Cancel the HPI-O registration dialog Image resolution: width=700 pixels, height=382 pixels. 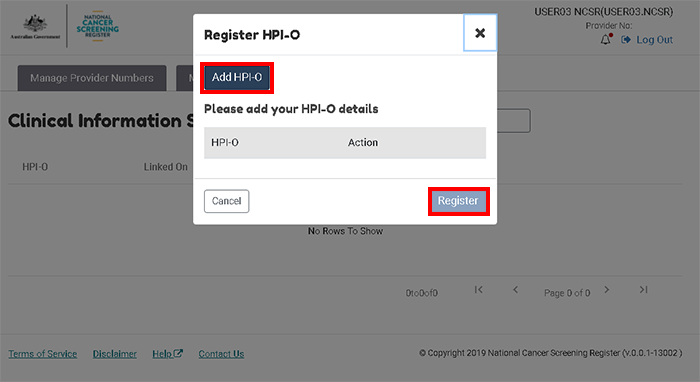(x=226, y=201)
